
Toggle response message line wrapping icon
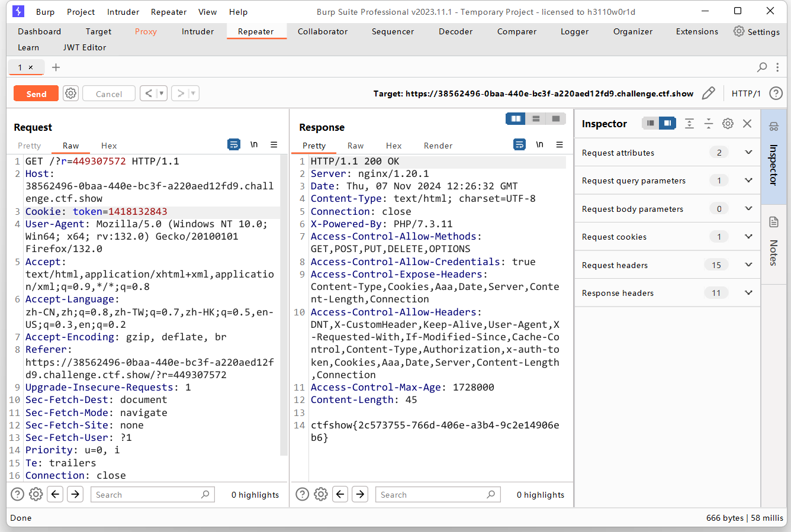(x=519, y=144)
